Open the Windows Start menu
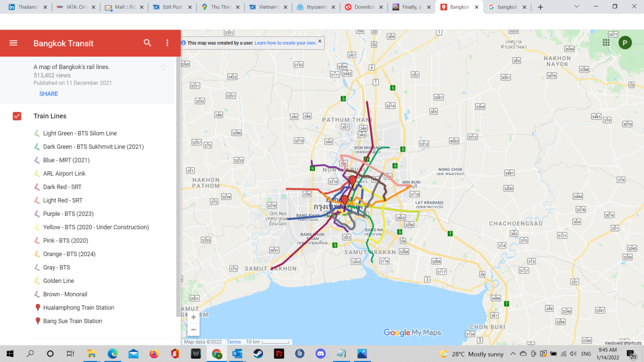Viewport: 644px width, 362px height. coord(10,353)
